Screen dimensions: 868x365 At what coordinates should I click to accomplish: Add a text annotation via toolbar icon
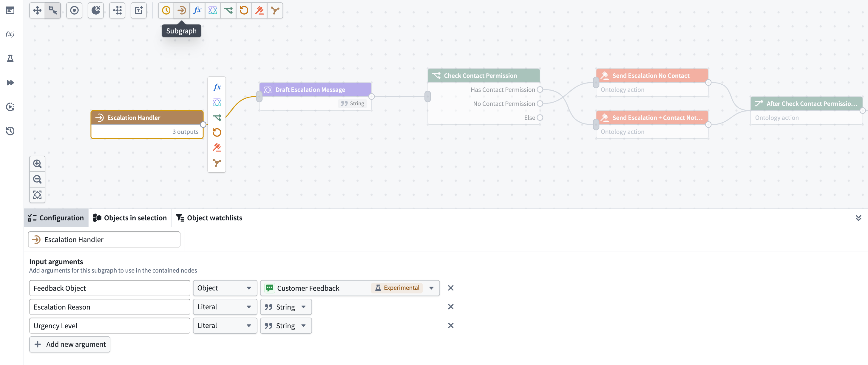[x=139, y=10]
